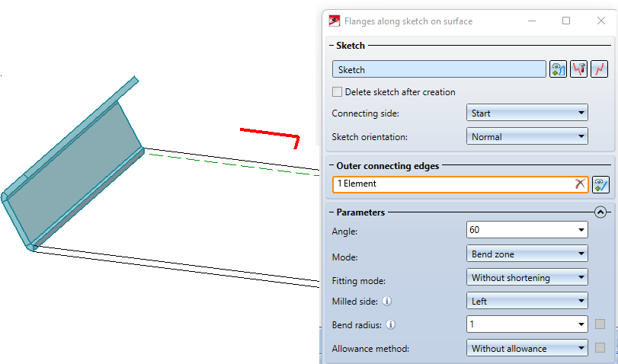
Task: Collapse the Outer connecting edges section
Action: pyautogui.click(x=331, y=166)
